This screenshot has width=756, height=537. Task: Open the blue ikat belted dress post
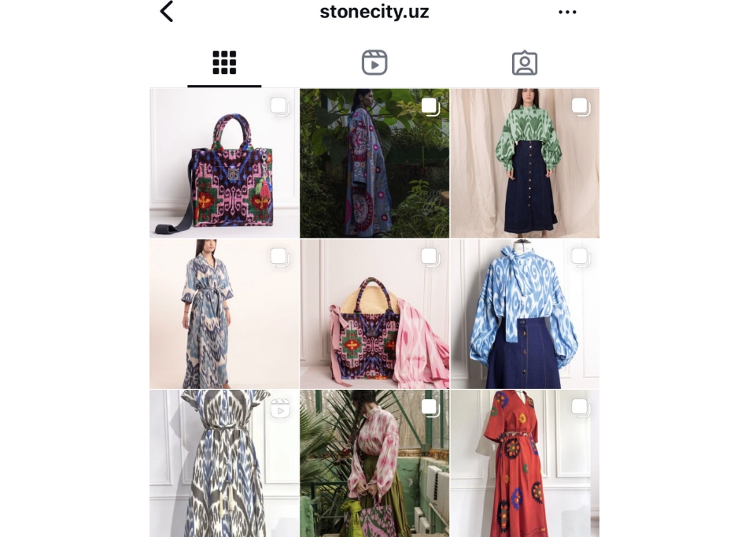click(224, 314)
